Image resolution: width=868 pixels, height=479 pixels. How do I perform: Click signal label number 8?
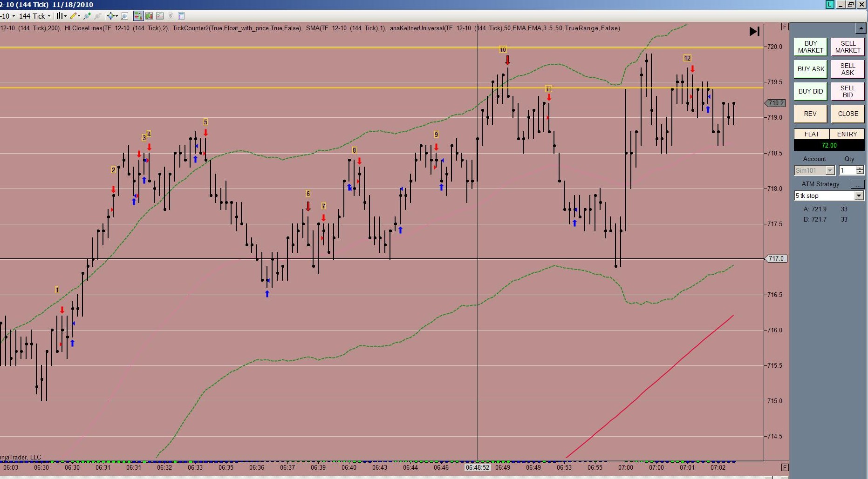pos(354,150)
